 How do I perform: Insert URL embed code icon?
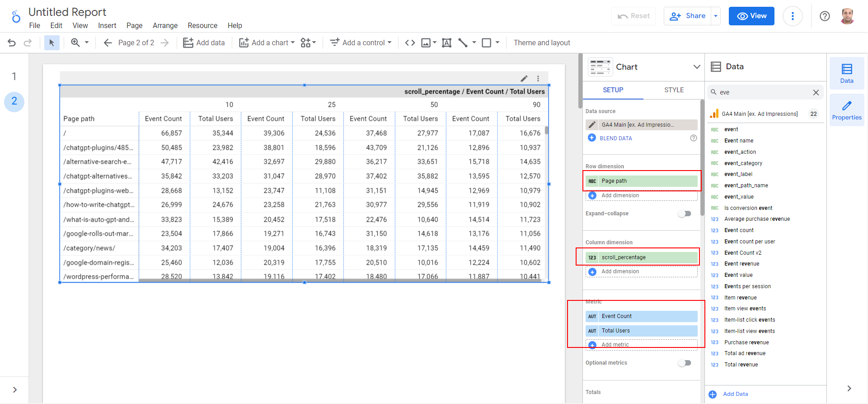(410, 43)
